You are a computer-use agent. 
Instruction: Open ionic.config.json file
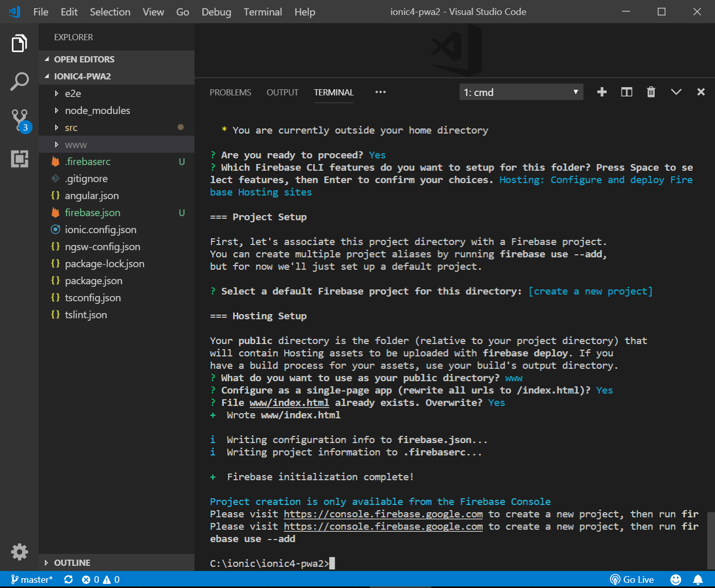click(x=117, y=230)
